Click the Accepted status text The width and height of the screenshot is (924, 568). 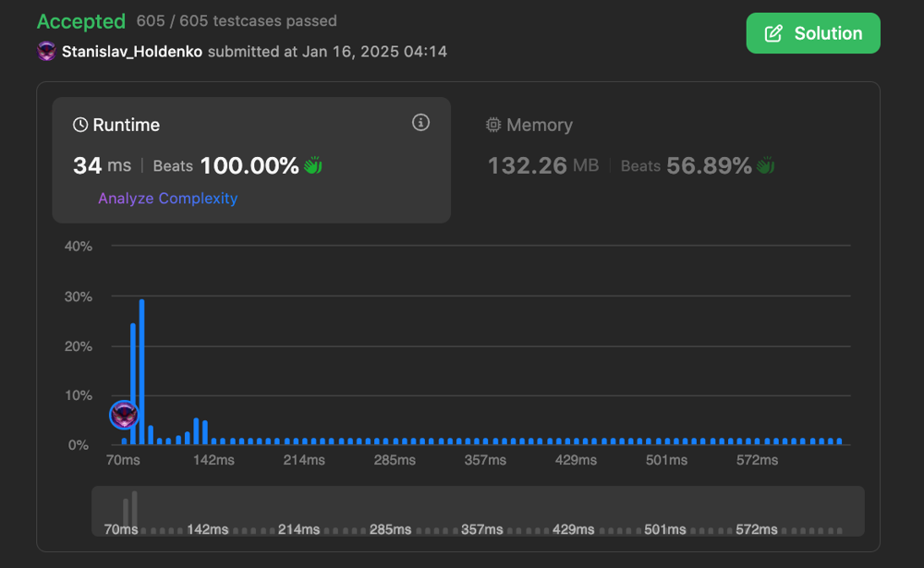[x=81, y=21]
